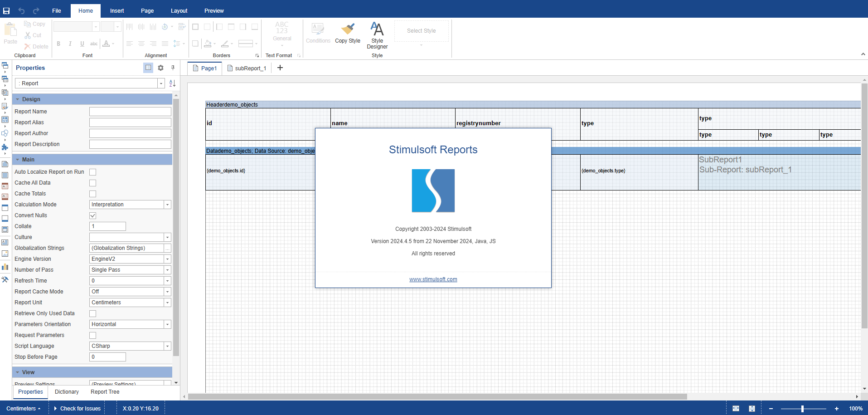Open the Engine Version dropdown
Image resolution: width=868 pixels, height=415 pixels.
(x=167, y=259)
